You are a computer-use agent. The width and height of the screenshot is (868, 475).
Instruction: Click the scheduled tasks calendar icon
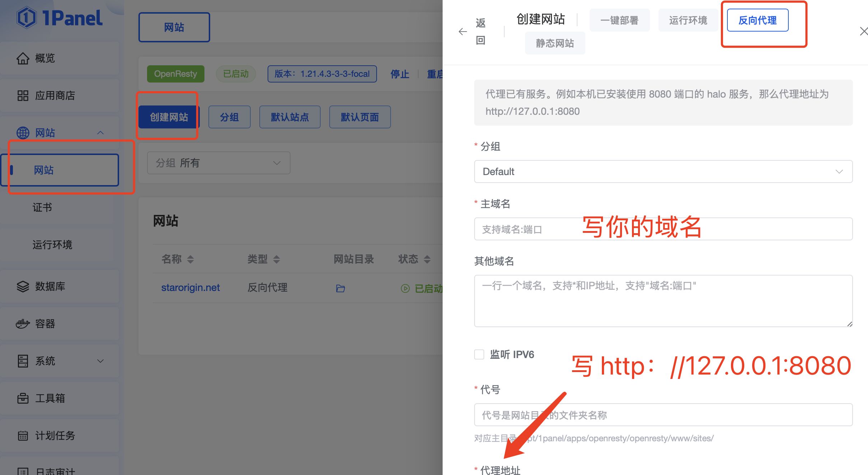pyautogui.click(x=23, y=436)
